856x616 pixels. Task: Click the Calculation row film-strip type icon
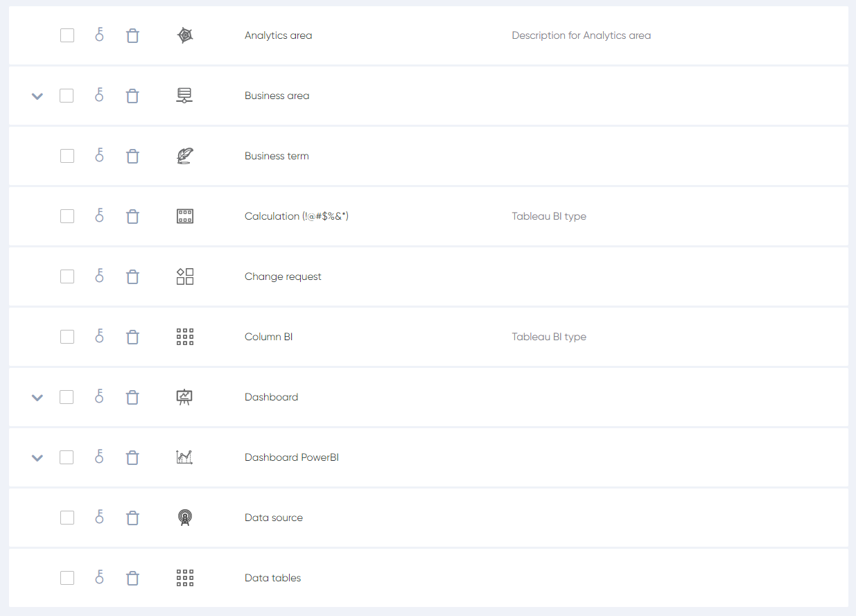pyautogui.click(x=185, y=216)
